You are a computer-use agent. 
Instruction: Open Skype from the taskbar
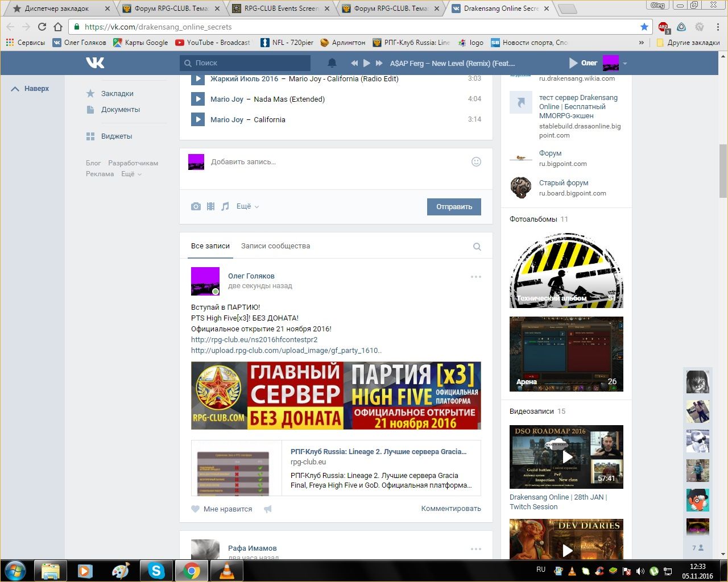pos(156,570)
